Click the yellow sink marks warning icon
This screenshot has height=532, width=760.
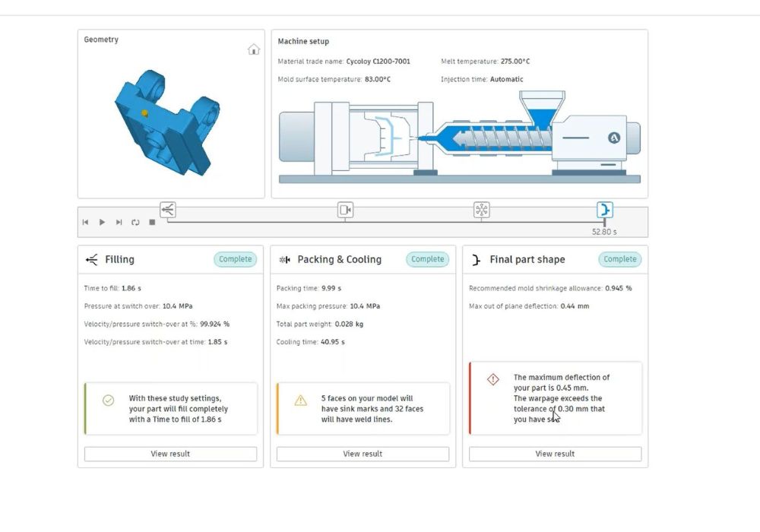301,400
